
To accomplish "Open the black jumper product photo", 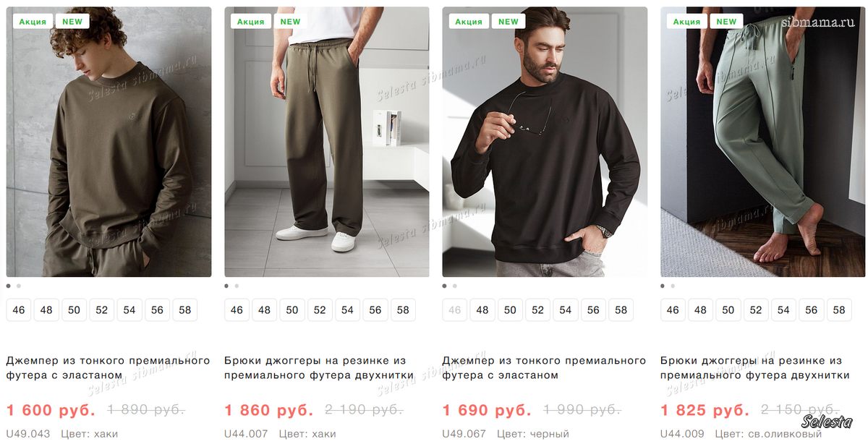I will (x=545, y=142).
